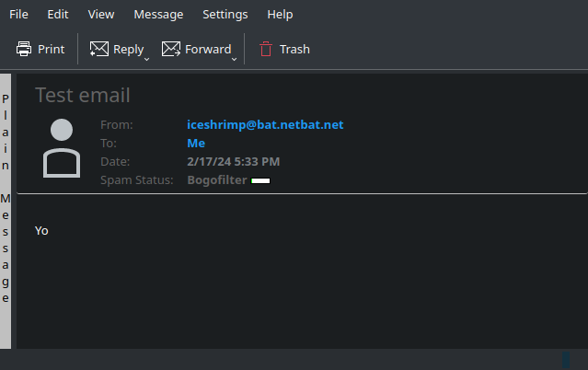
Task: Open the File menu
Action: 18,14
